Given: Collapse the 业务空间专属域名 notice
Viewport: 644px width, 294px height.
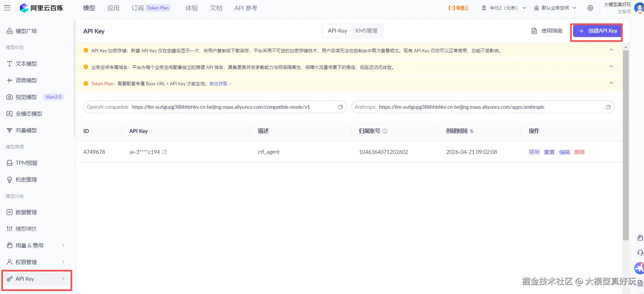Looking at the screenshot, I should pos(611,67).
